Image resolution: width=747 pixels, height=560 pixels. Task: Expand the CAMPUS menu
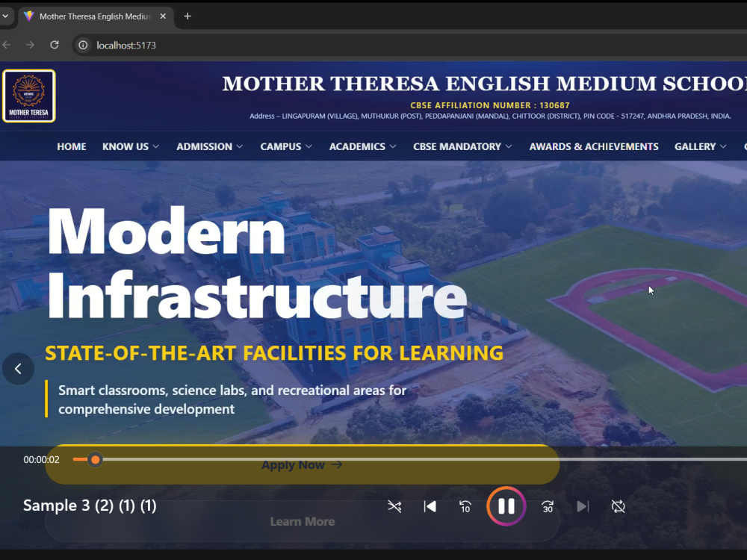coord(286,146)
